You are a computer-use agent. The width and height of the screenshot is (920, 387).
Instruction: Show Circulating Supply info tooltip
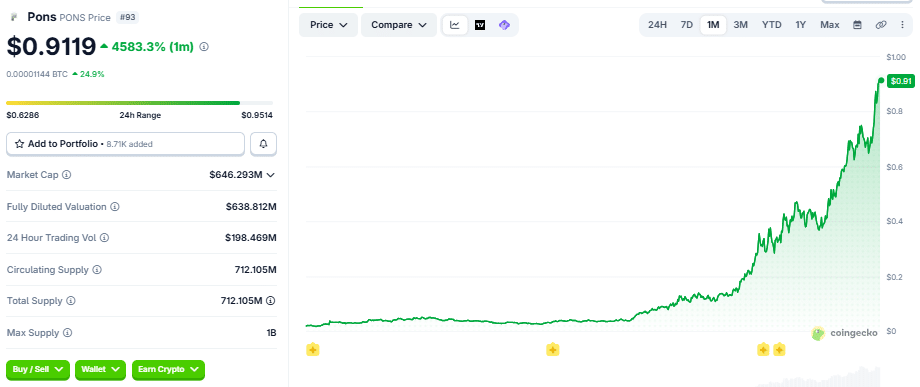click(x=97, y=270)
